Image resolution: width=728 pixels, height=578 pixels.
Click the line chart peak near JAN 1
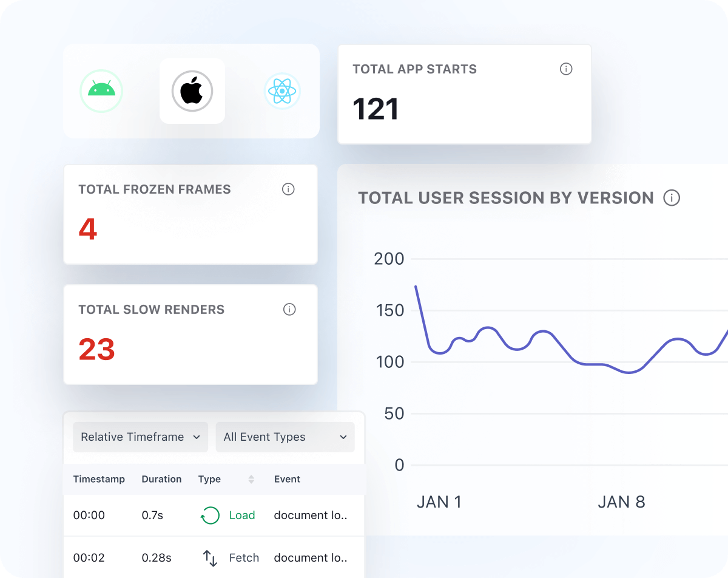pos(416,287)
